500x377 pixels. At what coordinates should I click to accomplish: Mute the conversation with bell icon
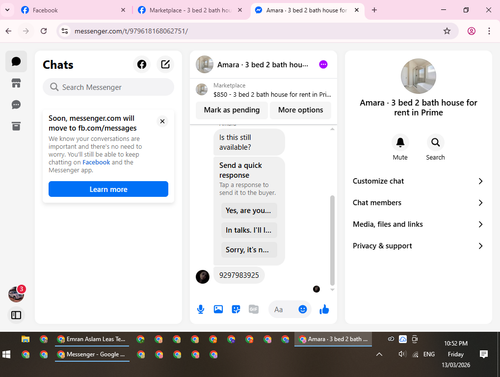pyautogui.click(x=400, y=142)
